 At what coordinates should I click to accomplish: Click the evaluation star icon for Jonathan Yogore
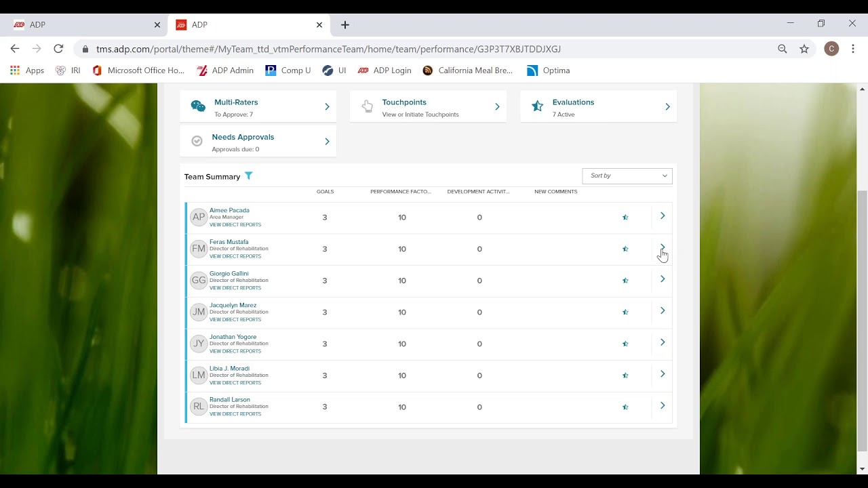point(625,344)
